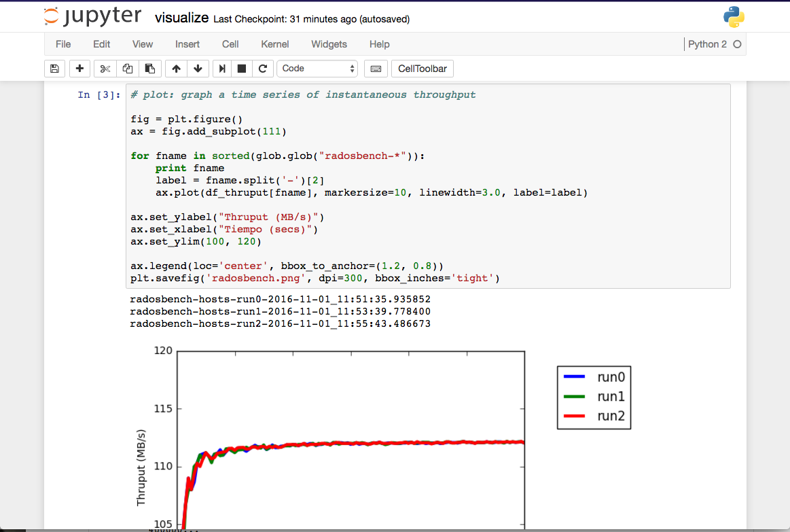Click code line 'ax = fig.add_subplot(111)'

pyautogui.click(x=209, y=132)
